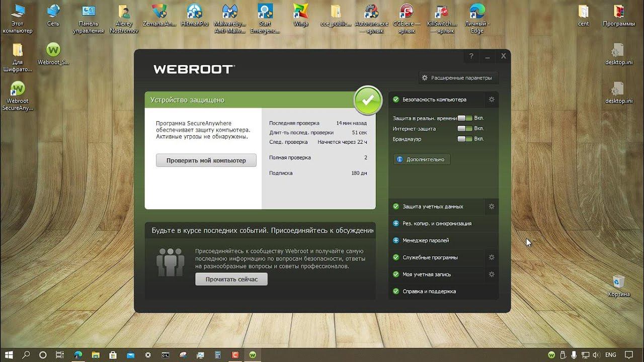The width and height of the screenshot is (644, 362).
Task: Click the Подписка subscription row label
Action: click(x=281, y=173)
